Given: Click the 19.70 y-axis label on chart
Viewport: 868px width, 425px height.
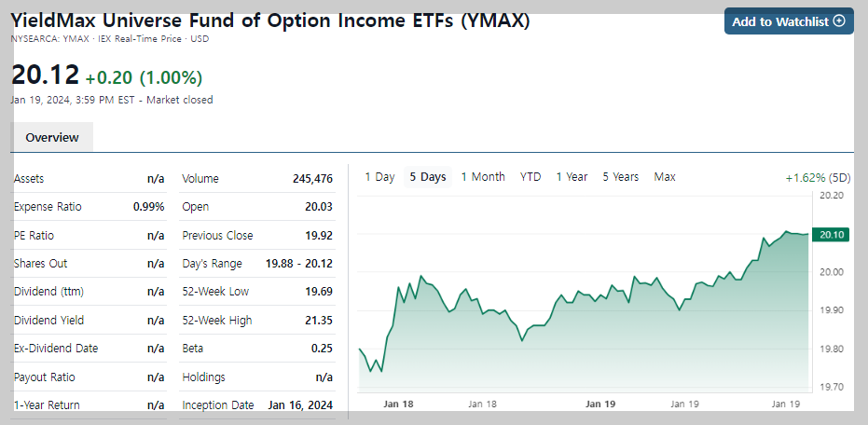Looking at the screenshot, I should (x=831, y=387).
